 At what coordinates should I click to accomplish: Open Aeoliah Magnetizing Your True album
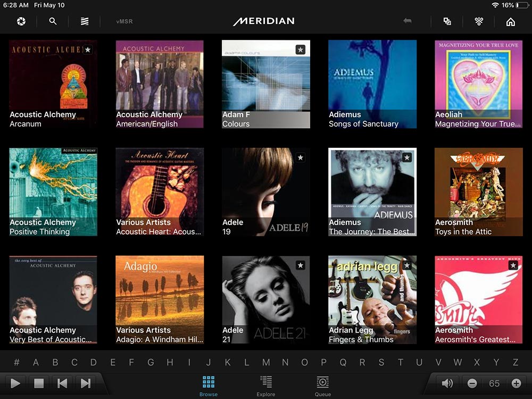point(478,84)
